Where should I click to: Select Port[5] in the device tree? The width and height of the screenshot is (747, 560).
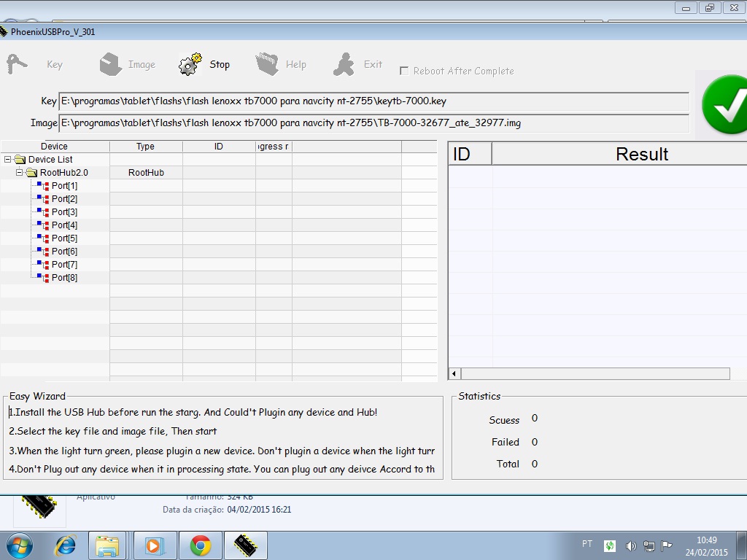(64, 238)
